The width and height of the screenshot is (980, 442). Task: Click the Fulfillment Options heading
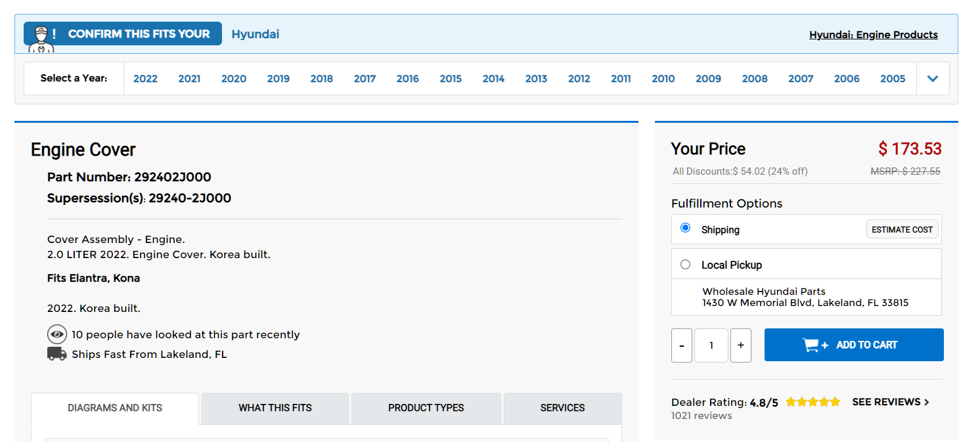pyautogui.click(x=726, y=204)
